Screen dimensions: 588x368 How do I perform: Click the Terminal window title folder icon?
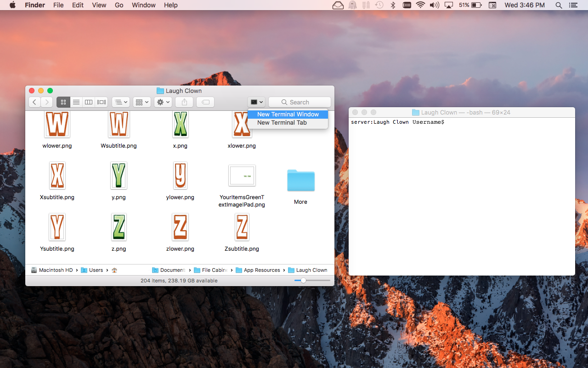pyautogui.click(x=416, y=112)
